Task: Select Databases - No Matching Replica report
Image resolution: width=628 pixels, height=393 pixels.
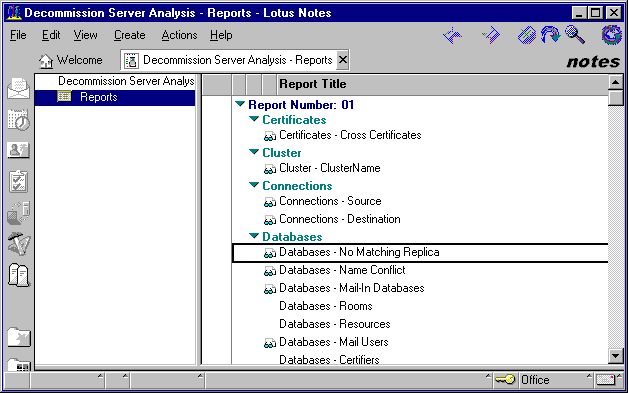Action: point(421,252)
